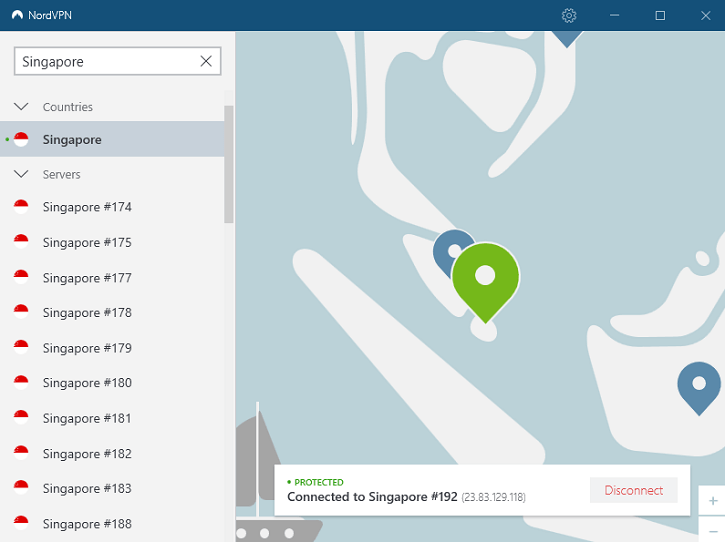
Task: Click the NordVPN logo in title bar
Action: point(17,15)
